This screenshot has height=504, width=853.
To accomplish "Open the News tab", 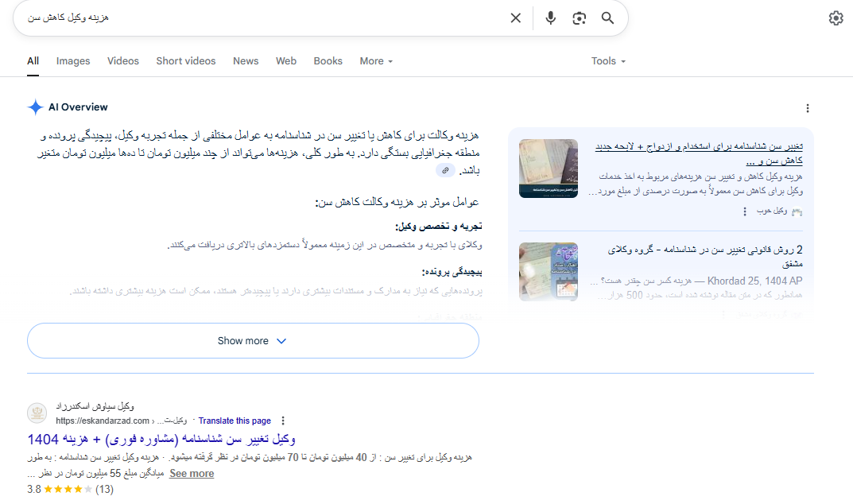I will coord(246,61).
